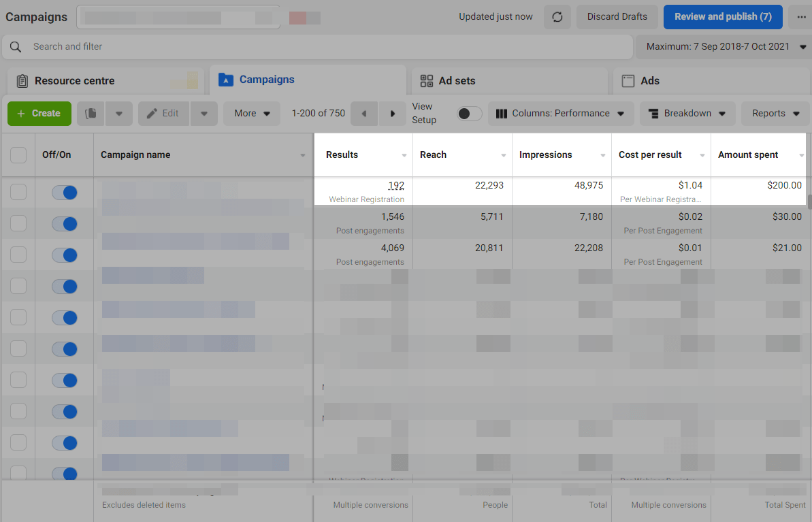This screenshot has height=522, width=812.
Task: Click the vertical scrollbar thumb at table's right
Action: coord(809,201)
